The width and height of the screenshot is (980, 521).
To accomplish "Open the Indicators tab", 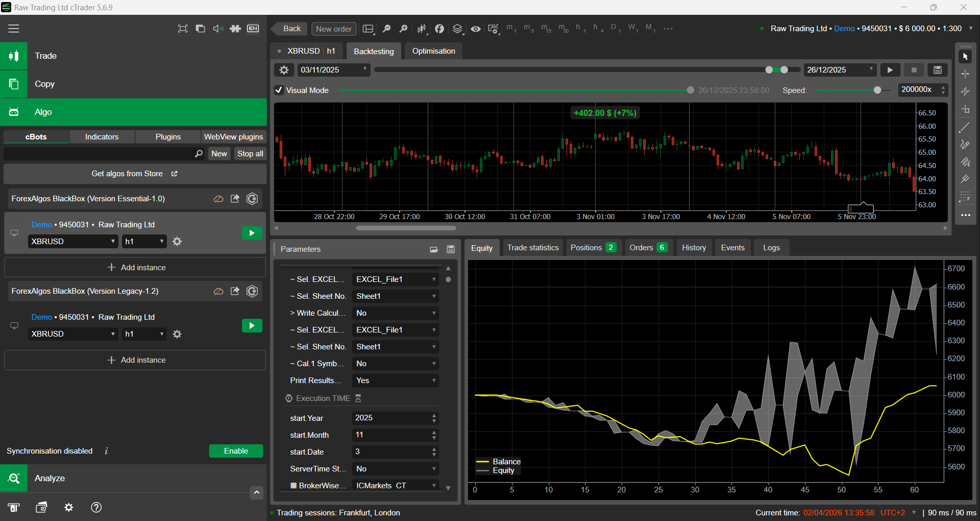I will coord(102,137).
